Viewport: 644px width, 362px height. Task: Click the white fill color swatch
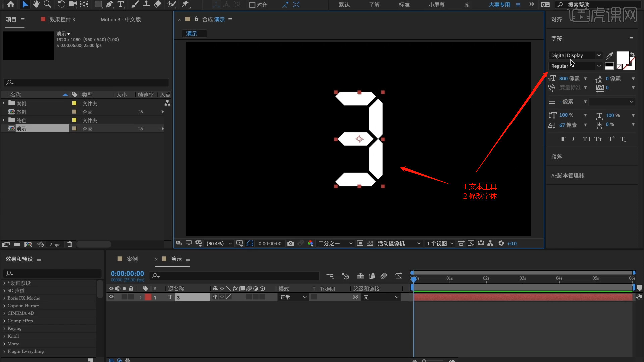[x=623, y=57]
